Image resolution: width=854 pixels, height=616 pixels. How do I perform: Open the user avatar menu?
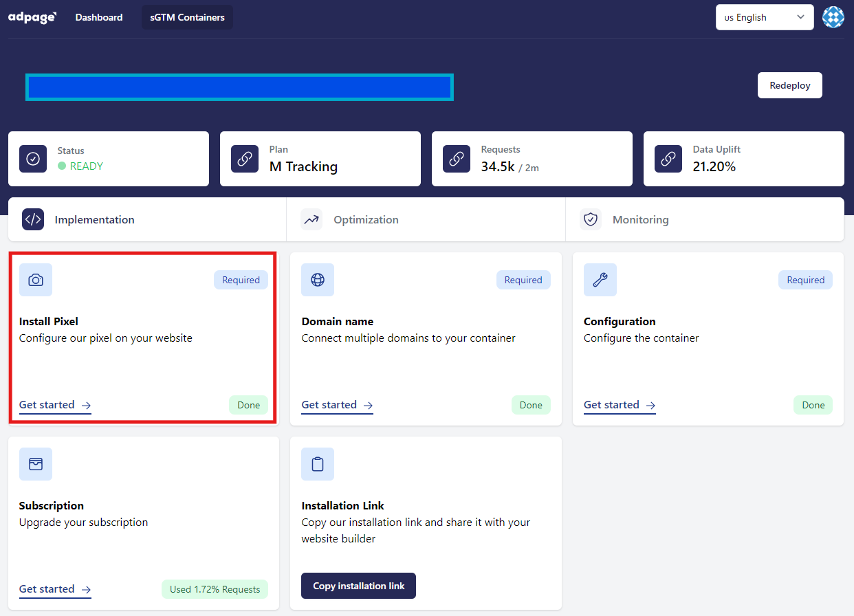coord(833,17)
